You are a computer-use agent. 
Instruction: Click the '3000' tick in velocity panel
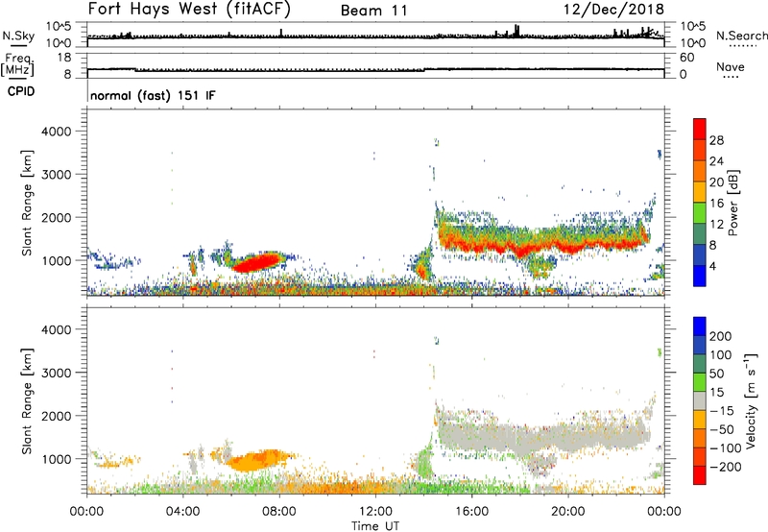(x=57, y=373)
